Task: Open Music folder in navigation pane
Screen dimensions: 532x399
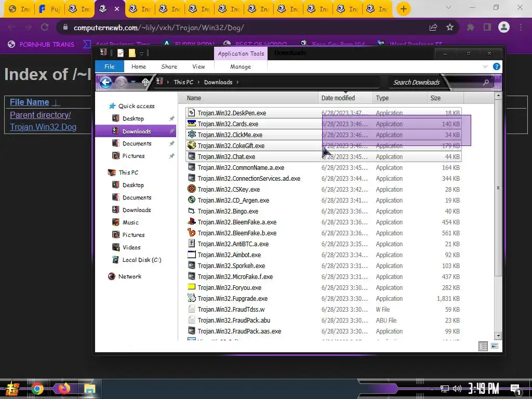Action: click(x=130, y=222)
